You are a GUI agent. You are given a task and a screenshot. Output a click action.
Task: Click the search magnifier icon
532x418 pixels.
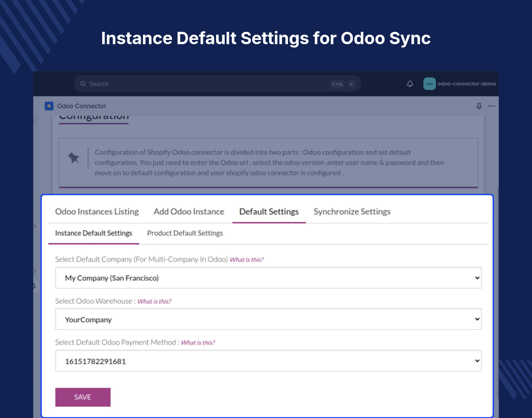(x=83, y=84)
